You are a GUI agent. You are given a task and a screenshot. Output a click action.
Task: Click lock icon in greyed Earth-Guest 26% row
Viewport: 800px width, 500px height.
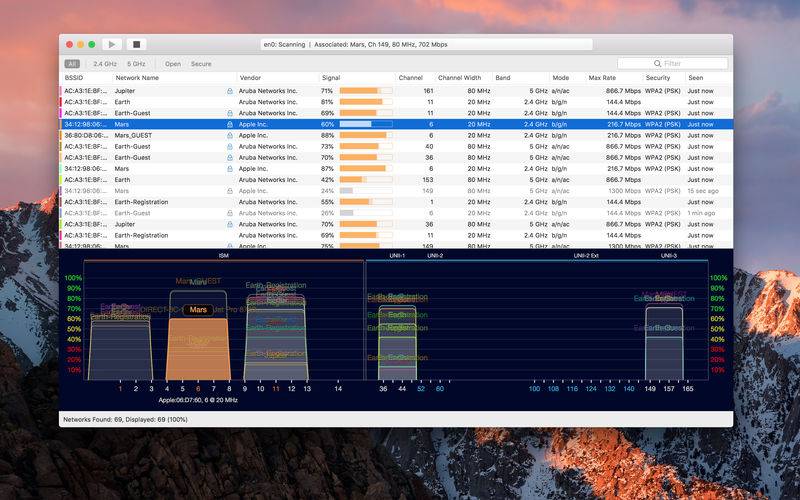(230, 213)
